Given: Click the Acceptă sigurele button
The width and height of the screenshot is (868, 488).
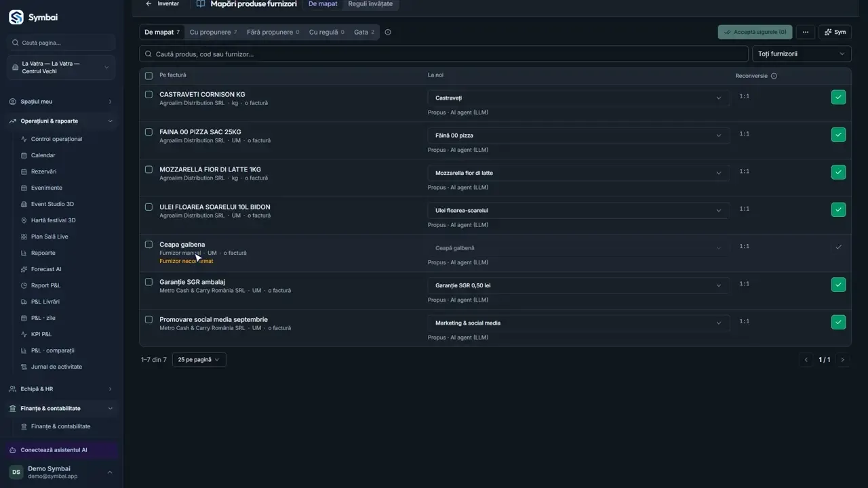Looking at the screenshot, I should (755, 32).
